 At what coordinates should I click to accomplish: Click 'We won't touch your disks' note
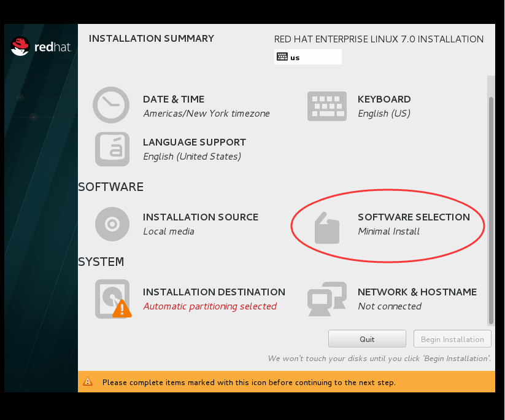pyautogui.click(x=379, y=359)
